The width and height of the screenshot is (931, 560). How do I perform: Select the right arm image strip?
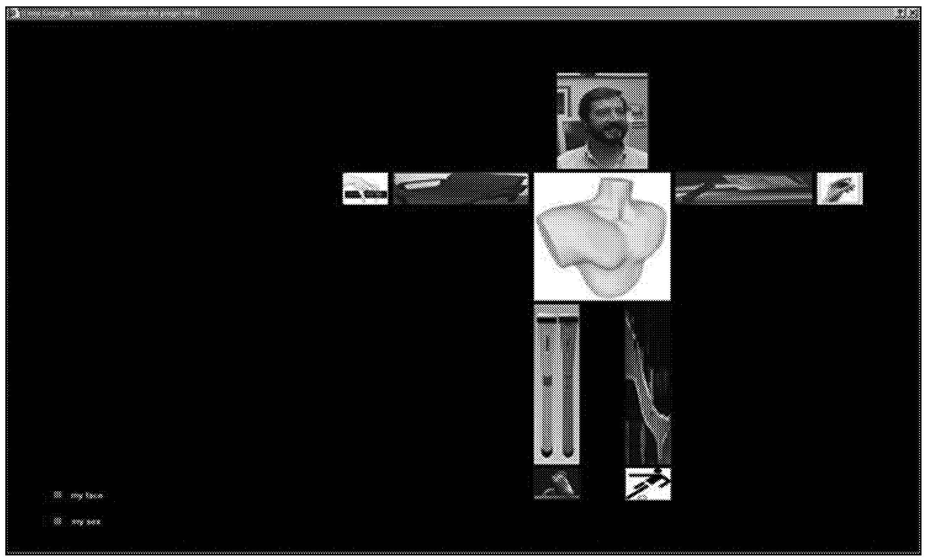[x=743, y=188]
